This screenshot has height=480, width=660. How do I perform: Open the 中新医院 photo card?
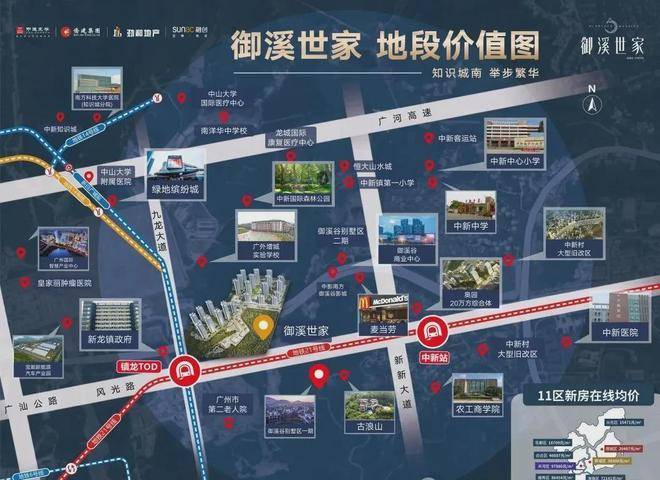pyautogui.click(x=621, y=317)
